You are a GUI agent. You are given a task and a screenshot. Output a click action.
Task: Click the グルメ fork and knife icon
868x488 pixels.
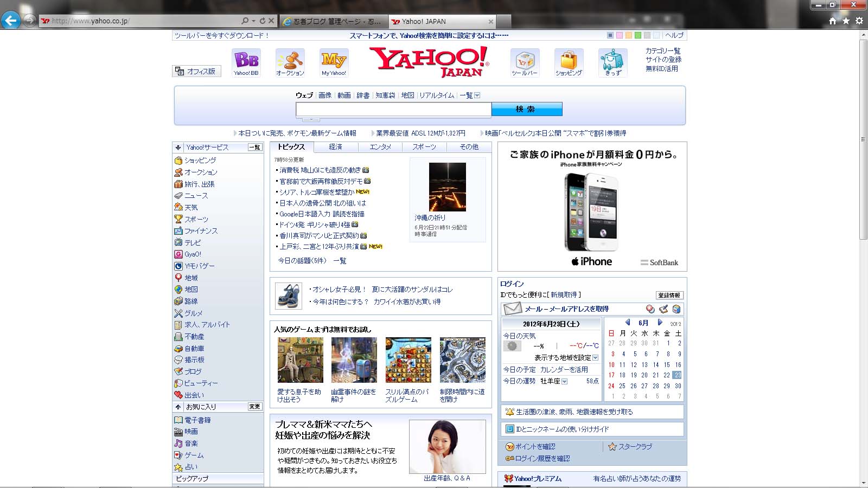[178, 313]
